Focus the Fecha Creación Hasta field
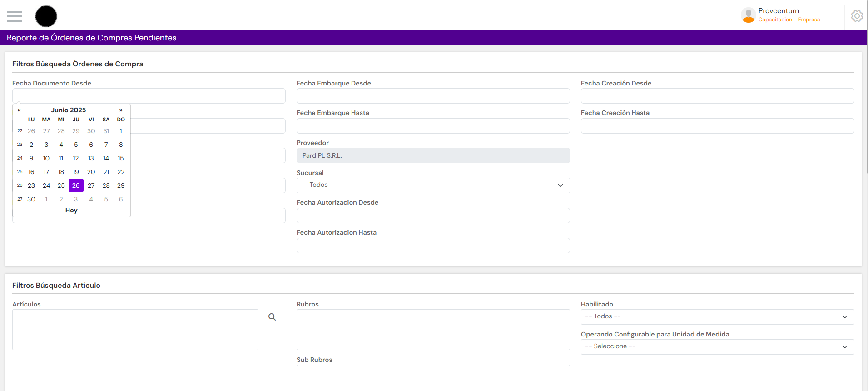 click(718, 126)
